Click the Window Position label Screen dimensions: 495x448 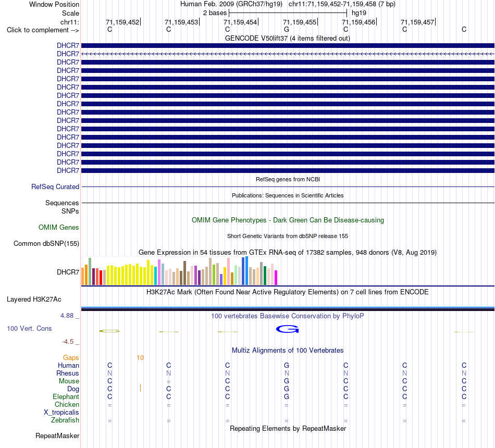pos(54,4)
